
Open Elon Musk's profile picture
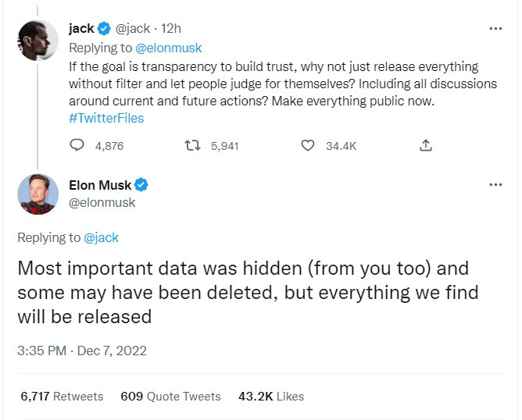click(x=38, y=194)
